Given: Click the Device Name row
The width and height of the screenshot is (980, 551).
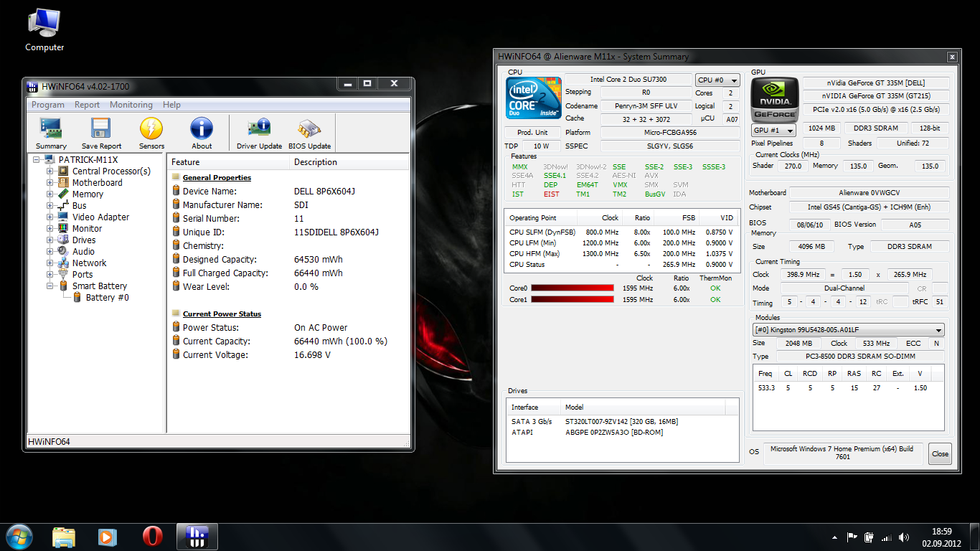Looking at the screenshot, I should 288,192.
